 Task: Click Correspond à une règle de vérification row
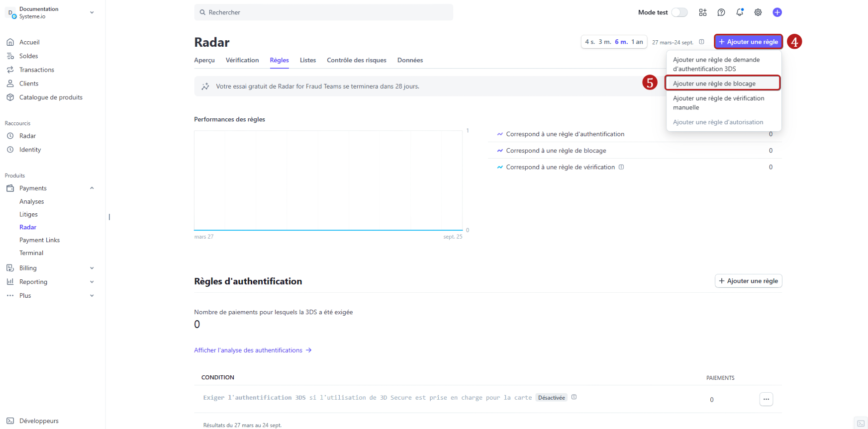pos(635,167)
